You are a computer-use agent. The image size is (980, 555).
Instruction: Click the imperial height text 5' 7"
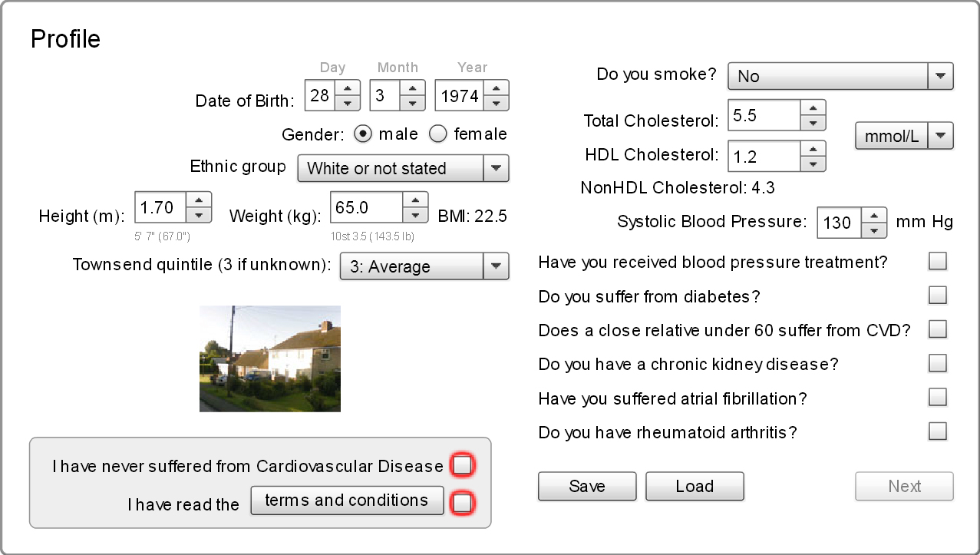(x=163, y=236)
